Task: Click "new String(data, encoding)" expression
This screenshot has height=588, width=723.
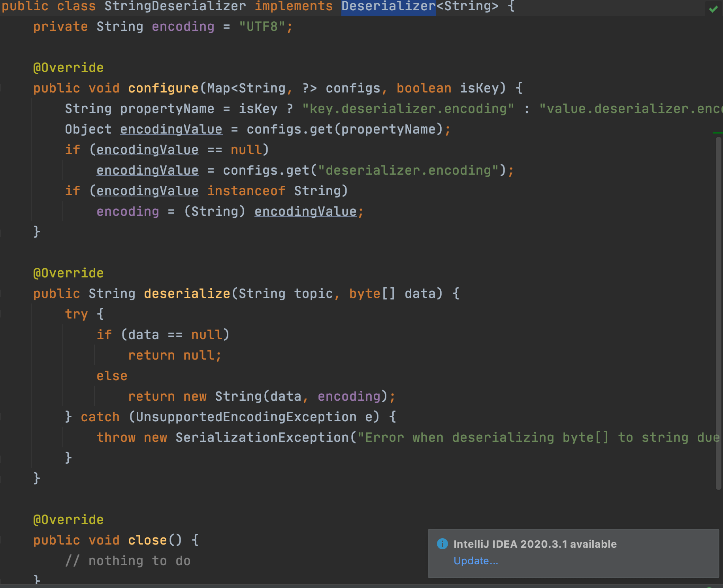Action: [x=286, y=396]
